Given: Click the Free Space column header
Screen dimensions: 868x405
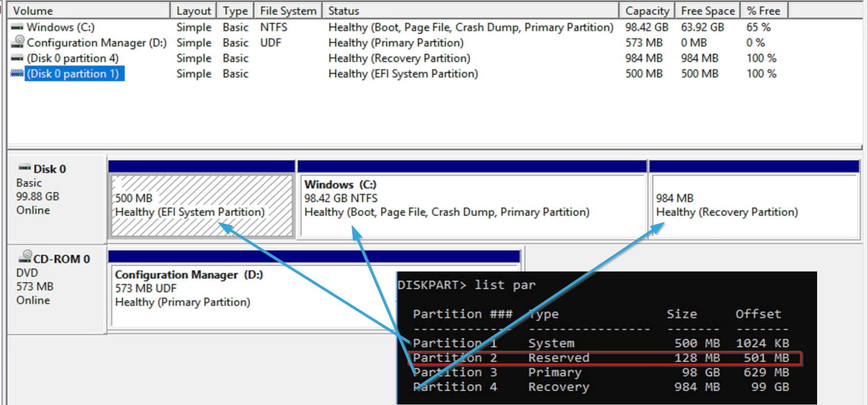Looking at the screenshot, I should (x=708, y=10).
